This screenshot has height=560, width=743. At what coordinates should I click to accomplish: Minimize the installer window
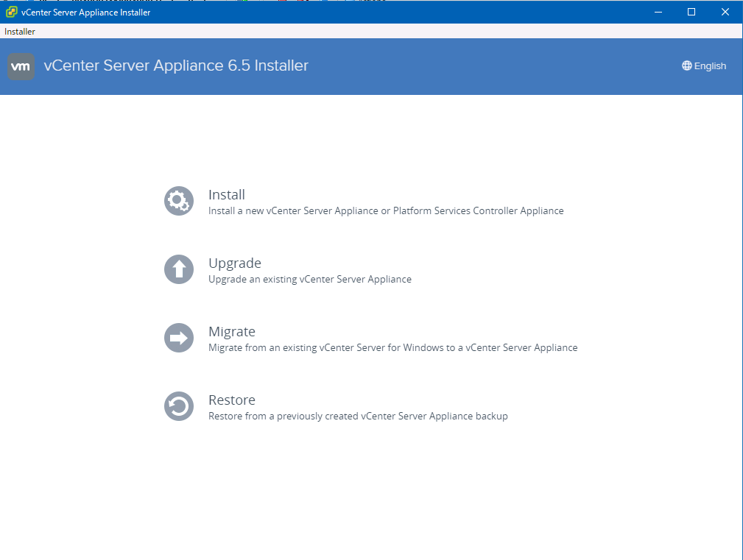(x=658, y=12)
